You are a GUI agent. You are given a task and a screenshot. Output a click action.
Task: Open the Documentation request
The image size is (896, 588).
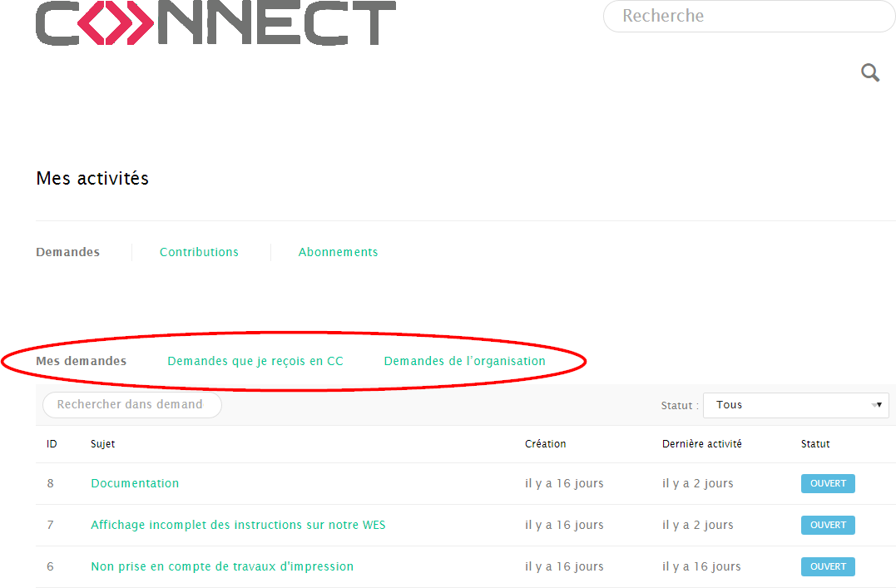(135, 483)
